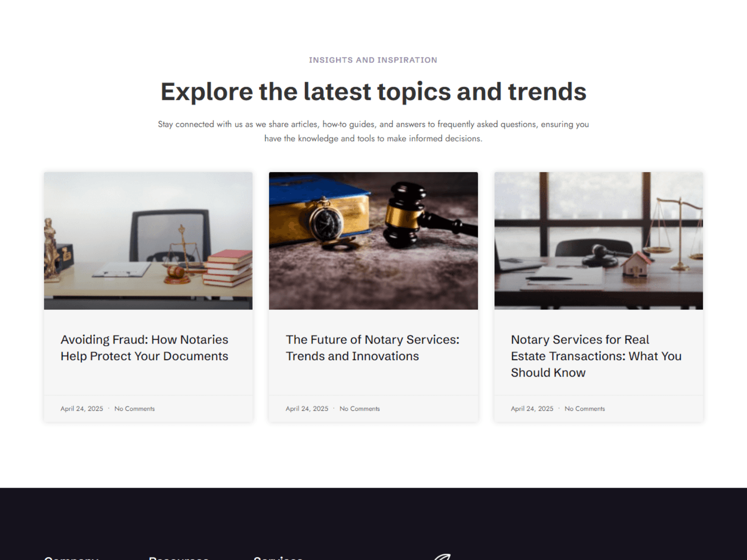Open the gavel and book thumbnail image
747x560 pixels.
pos(373,241)
